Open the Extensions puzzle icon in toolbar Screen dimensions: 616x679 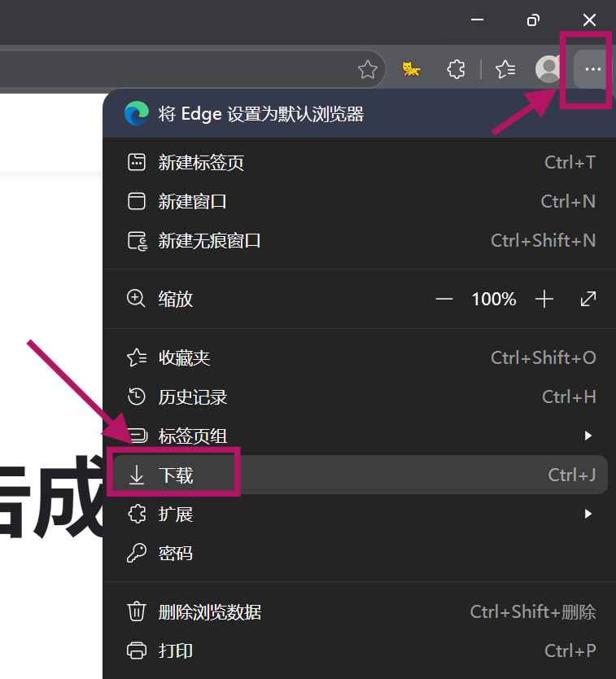(x=456, y=69)
